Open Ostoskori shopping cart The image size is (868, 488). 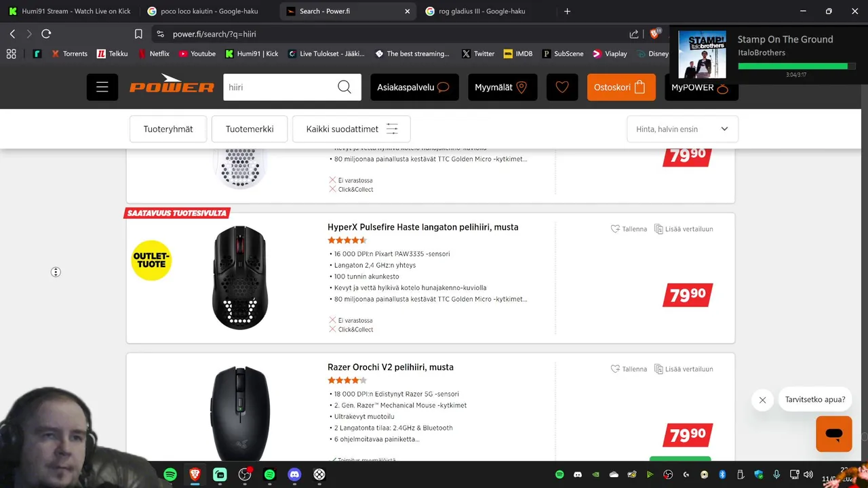point(621,87)
